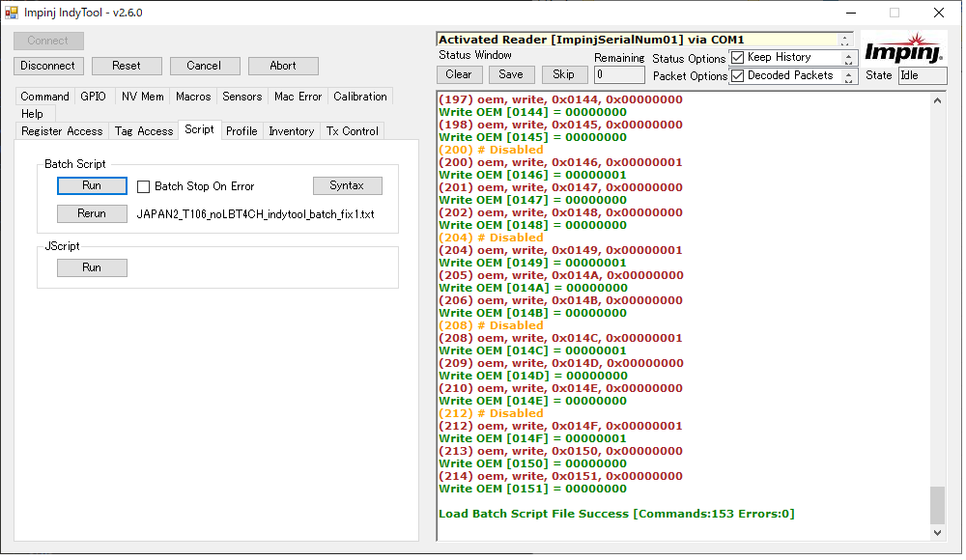Click log line "(214) oem, write, 0x0151, 0x00000000"
966x560 pixels.
point(560,477)
